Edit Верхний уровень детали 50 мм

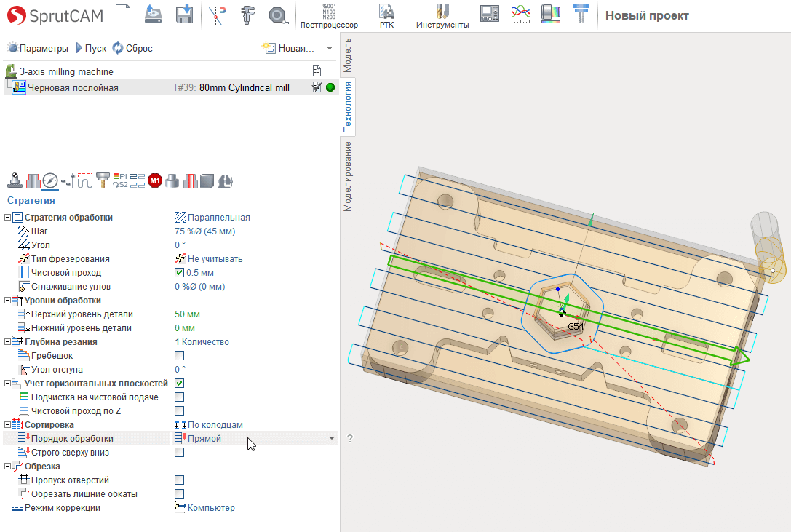coord(187,314)
